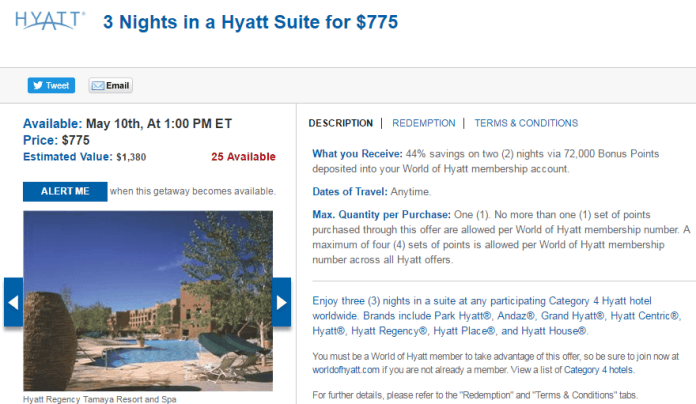Advance to next photo with right arrow

pyautogui.click(x=281, y=302)
